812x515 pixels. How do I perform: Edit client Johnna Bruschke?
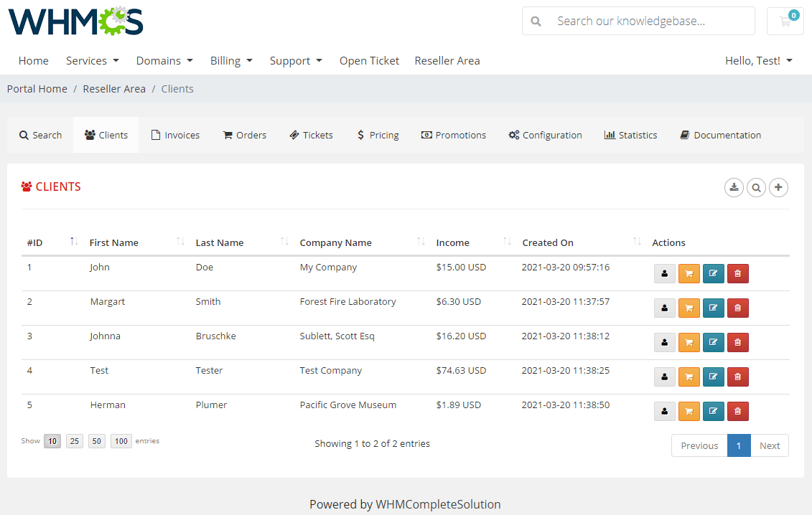point(713,343)
